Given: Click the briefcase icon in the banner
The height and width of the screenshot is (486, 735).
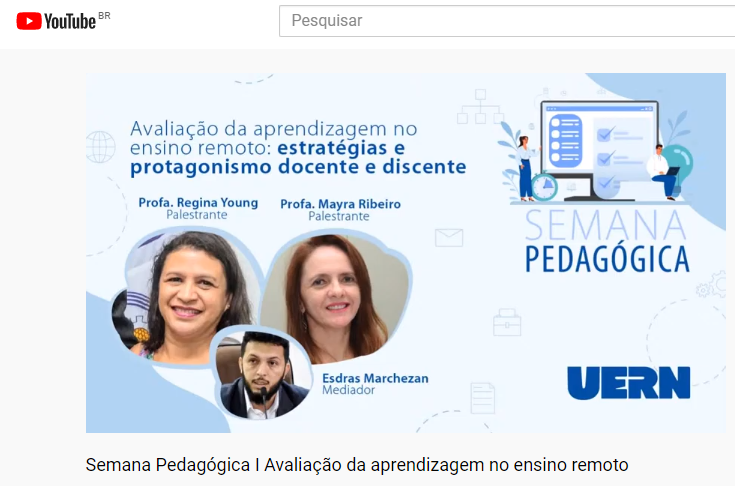Looking at the screenshot, I should (507, 322).
